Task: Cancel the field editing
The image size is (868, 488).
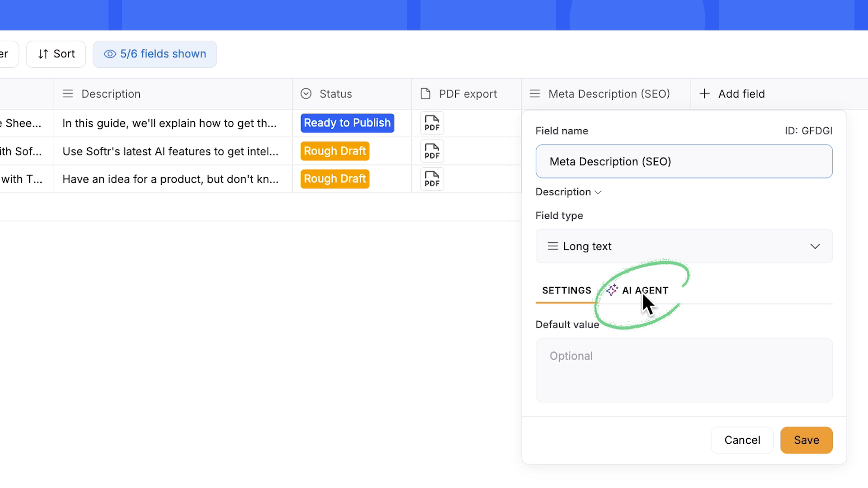Action: pyautogui.click(x=742, y=440)
